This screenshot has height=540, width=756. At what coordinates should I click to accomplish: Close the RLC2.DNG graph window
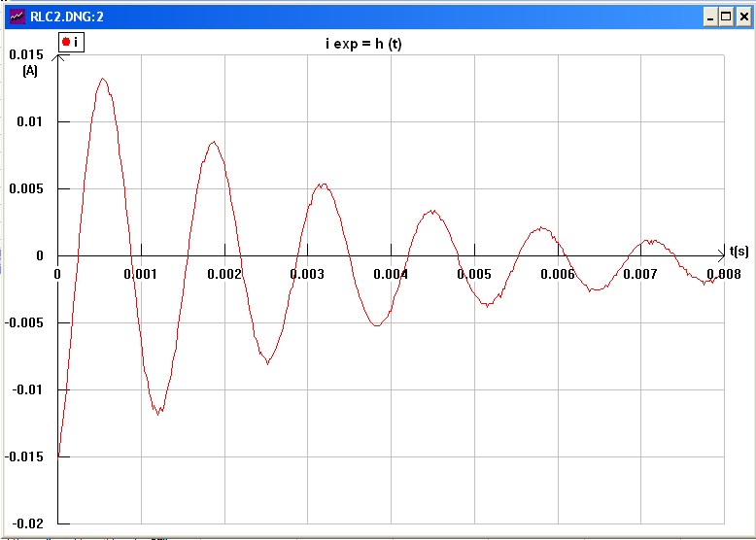coord(742,17)
